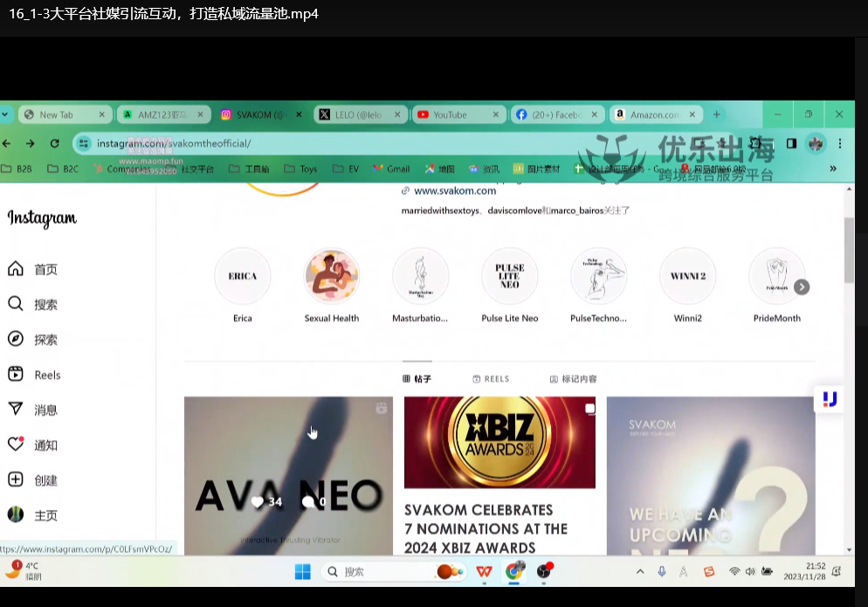Switch to the Amazon.com tab

click(656, 114)
